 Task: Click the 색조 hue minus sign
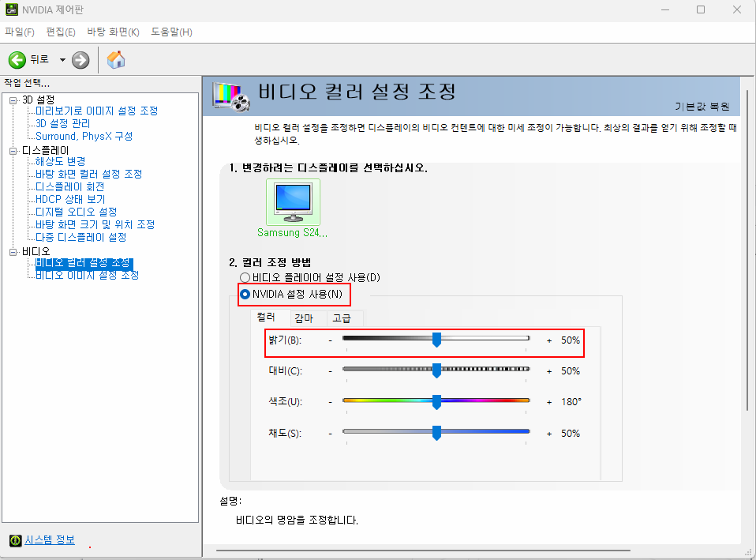(x=331, y=402)
